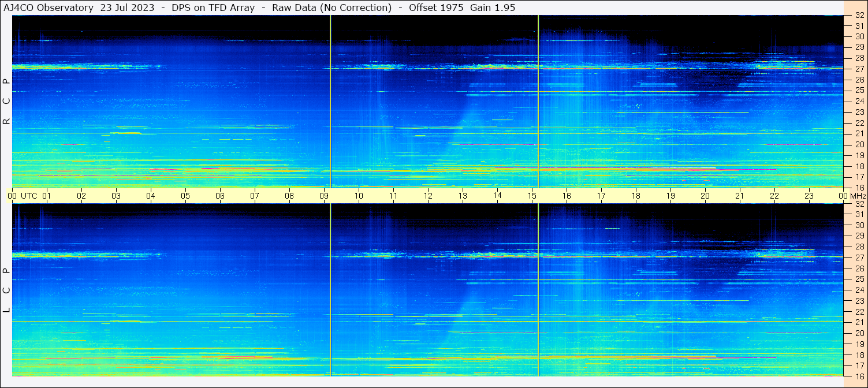The image size is (868, 388).
Task: Click the 27 frequency label of RCP panel
Action: (859, 69)
